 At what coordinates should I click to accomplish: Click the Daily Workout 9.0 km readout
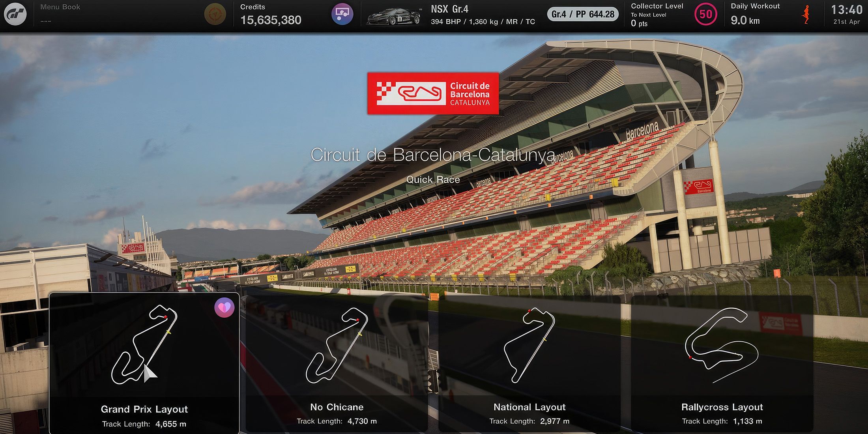[745, 20]
